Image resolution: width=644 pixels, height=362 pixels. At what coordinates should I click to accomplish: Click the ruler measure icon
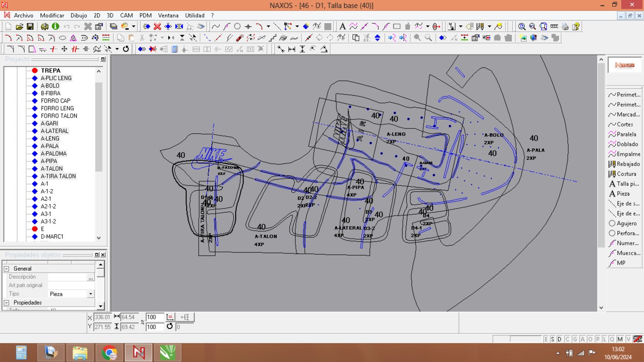554,27
